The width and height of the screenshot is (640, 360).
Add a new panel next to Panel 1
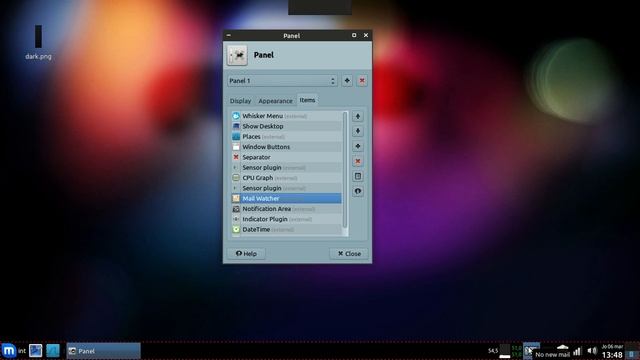(347, 80)
